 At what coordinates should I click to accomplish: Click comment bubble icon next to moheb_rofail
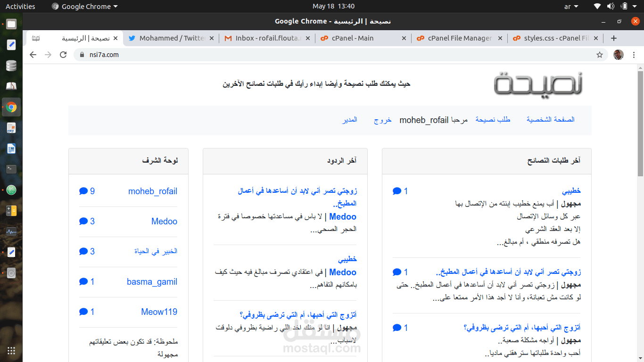point(83,191)
